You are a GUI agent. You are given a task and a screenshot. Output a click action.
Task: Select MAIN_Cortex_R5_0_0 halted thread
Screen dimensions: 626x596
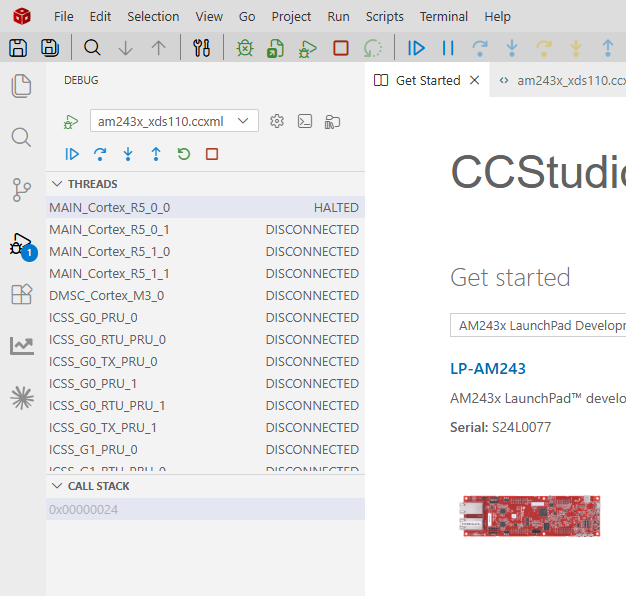205,207
